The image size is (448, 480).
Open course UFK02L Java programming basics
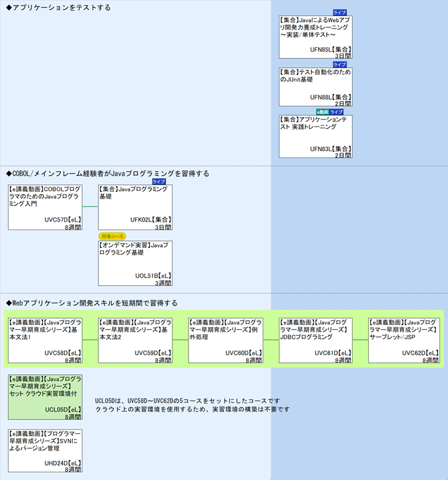(135, 207)
